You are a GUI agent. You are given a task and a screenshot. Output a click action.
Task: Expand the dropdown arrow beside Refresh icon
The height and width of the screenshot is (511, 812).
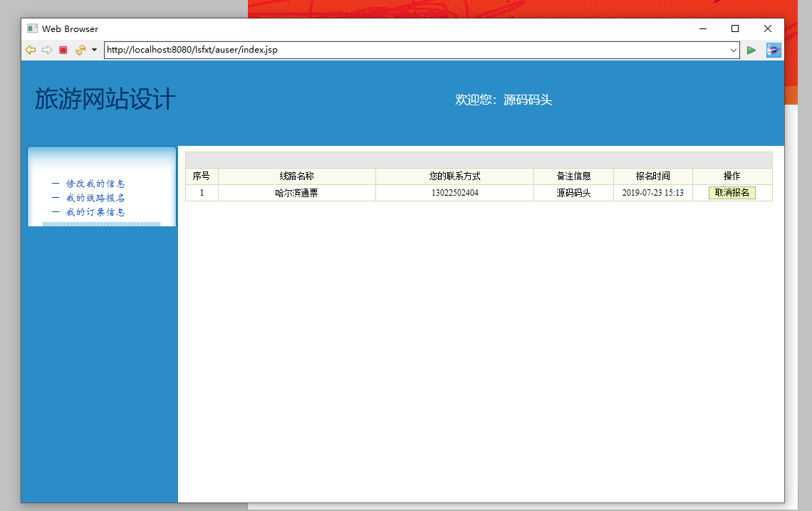94,50
